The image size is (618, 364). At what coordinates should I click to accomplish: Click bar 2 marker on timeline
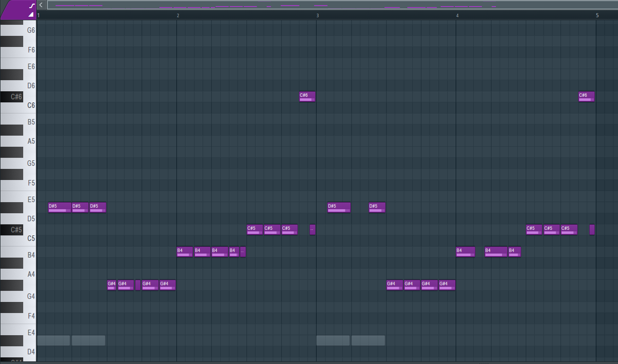[x=178, y=15]
